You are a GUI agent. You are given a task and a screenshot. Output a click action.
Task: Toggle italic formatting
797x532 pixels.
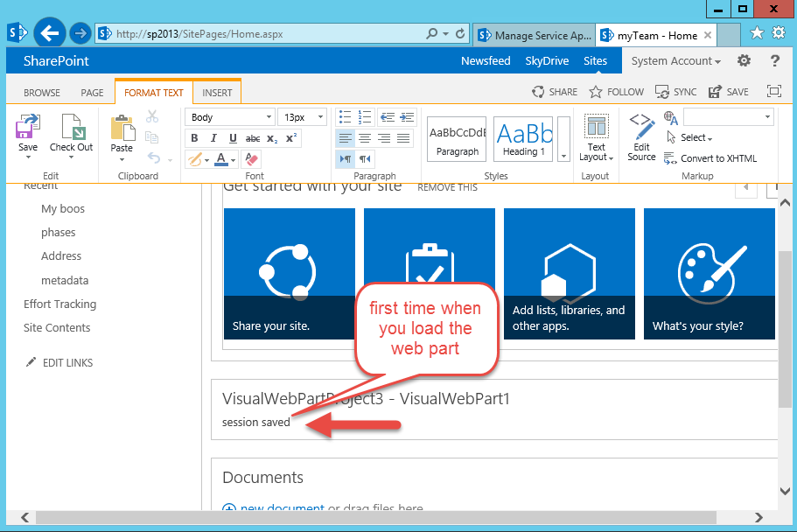click(x=213, y=138)
